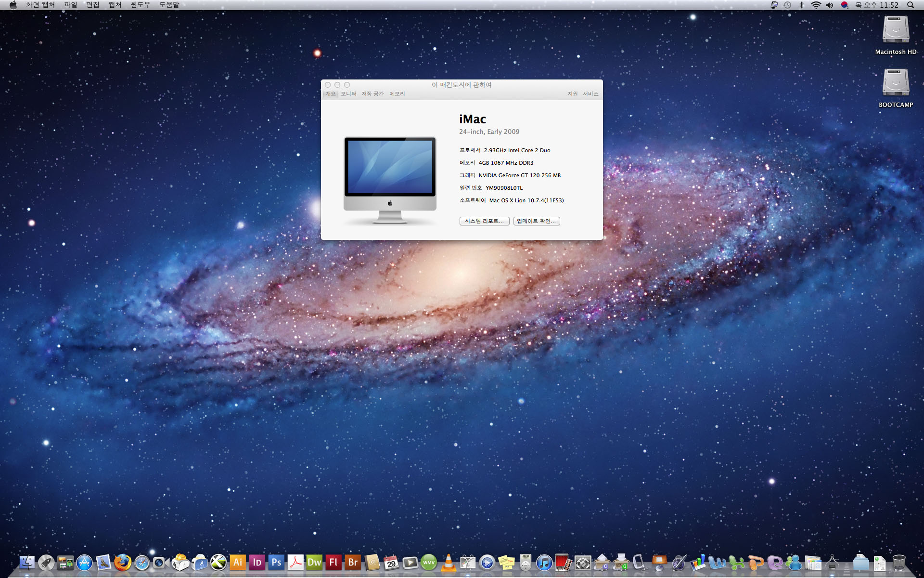
Task: Open the Korean input source menu
Action: click(x=844, y=5)
